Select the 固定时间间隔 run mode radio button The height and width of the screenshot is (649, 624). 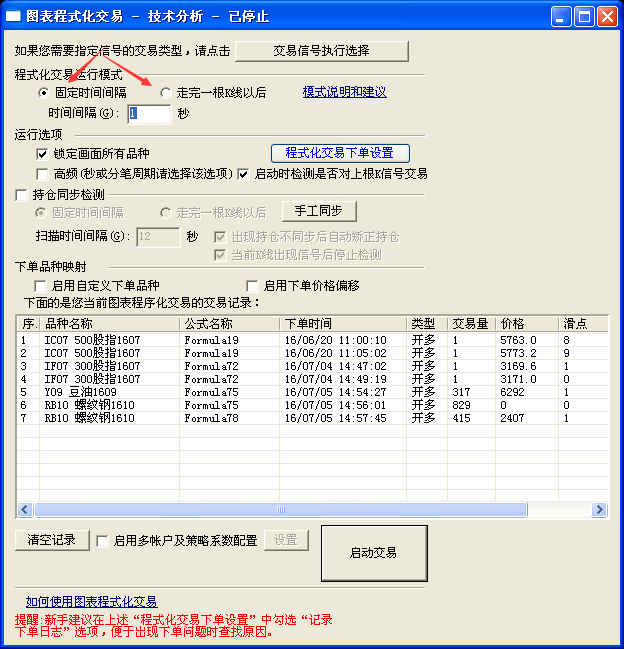(x=43, y=93)
